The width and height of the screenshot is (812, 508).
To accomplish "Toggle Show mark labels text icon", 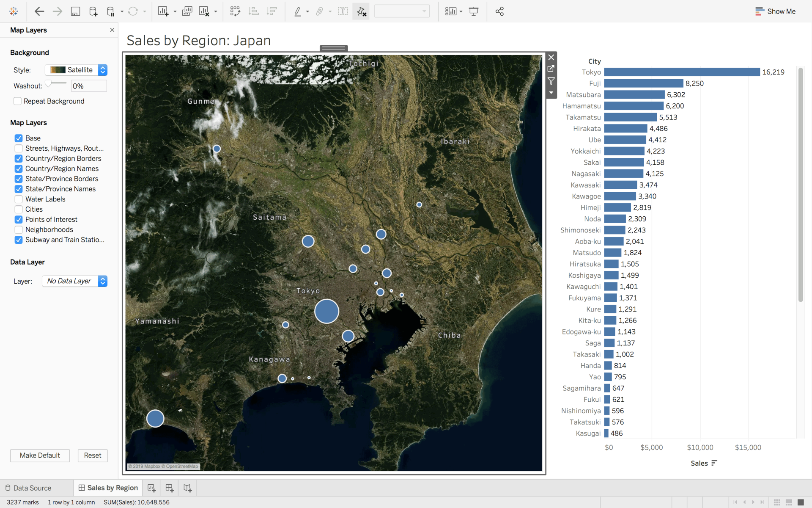I will point(343,11).
